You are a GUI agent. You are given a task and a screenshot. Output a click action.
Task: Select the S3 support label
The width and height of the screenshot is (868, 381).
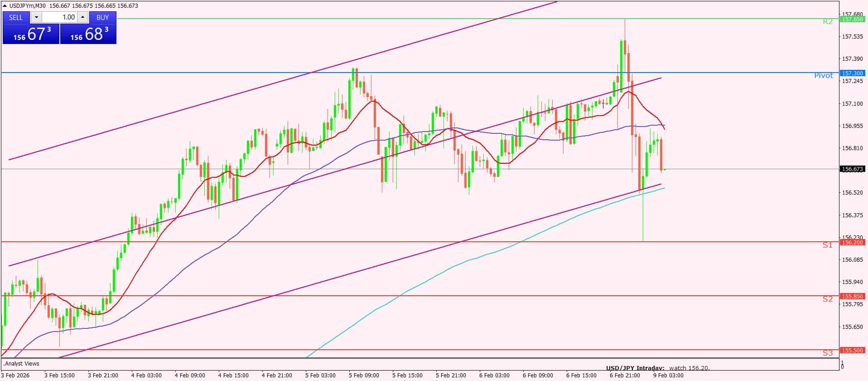pos(828,353)
